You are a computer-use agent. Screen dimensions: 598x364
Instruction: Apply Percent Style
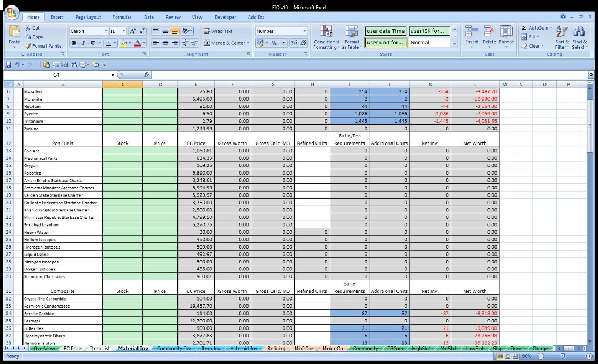tap(274, 43)
